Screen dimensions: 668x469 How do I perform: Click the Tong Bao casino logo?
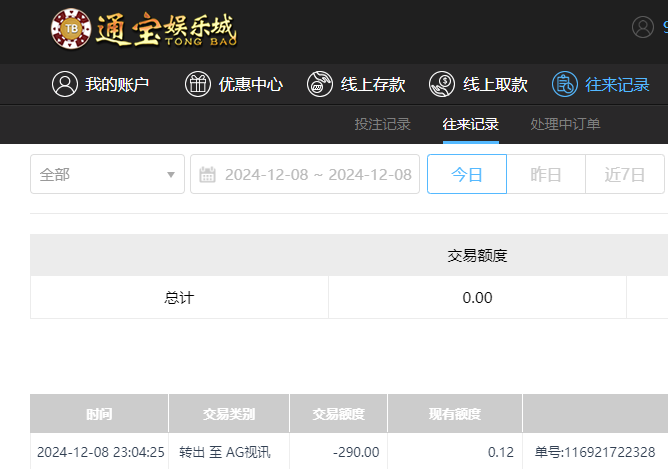tap(144, 29)
